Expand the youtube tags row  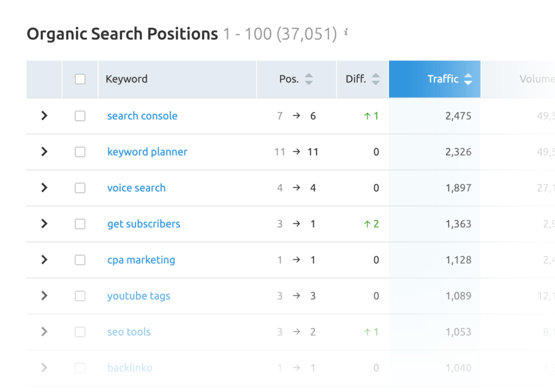point(43,296)
